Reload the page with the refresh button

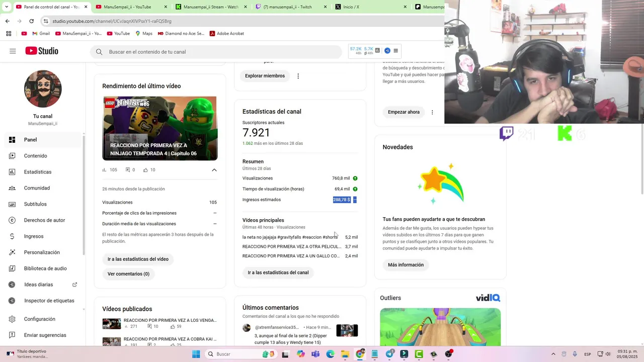[x=32, y=21]
